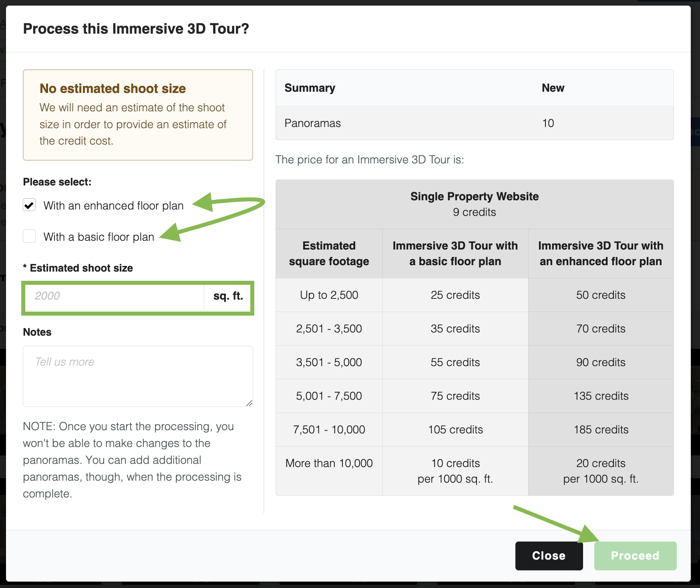Viewport: 700px width, 588px height.
Task: Click the 'With an enhanced floor plan' label
Action: pos(114,205)
